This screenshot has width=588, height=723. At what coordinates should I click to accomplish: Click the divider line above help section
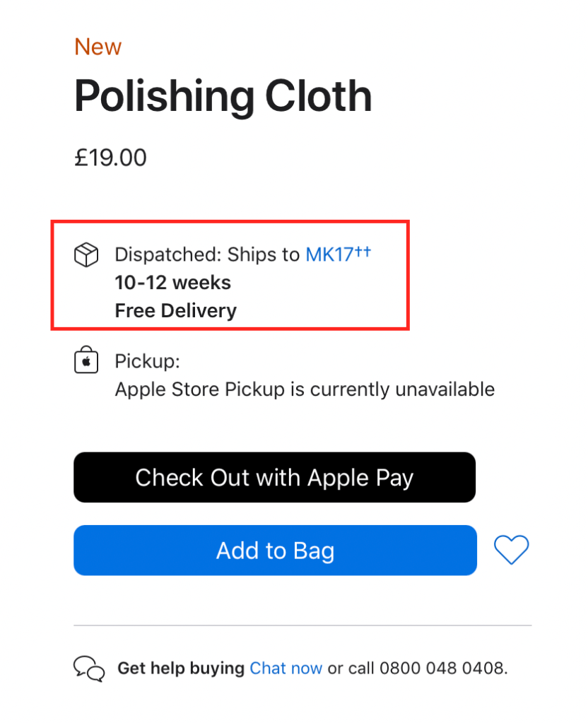pyautogui.click(x=302, y=625)
